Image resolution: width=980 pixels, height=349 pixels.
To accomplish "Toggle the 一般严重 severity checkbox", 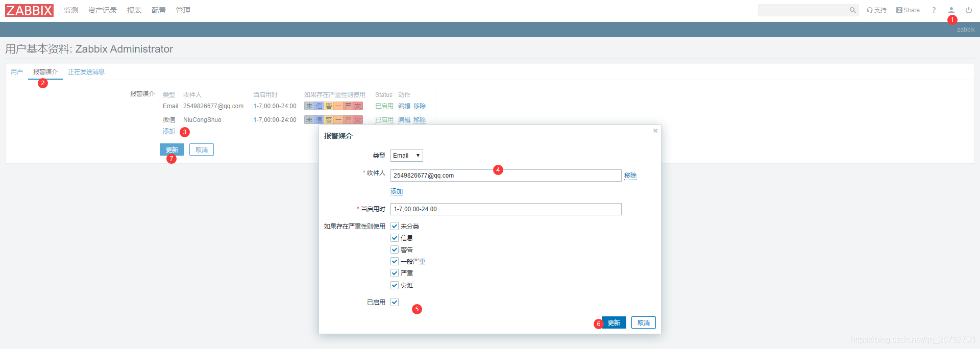I will point(395,261).
